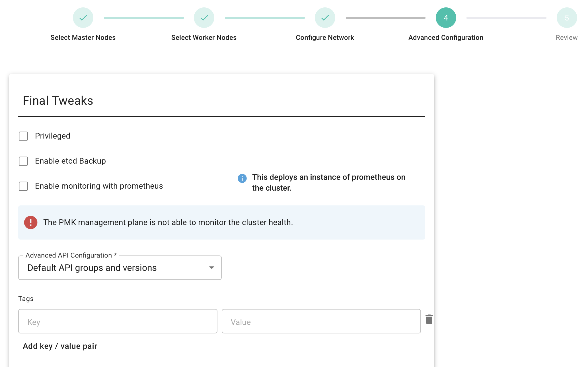Click the Select Master Nodes step label

click(83, 38)
